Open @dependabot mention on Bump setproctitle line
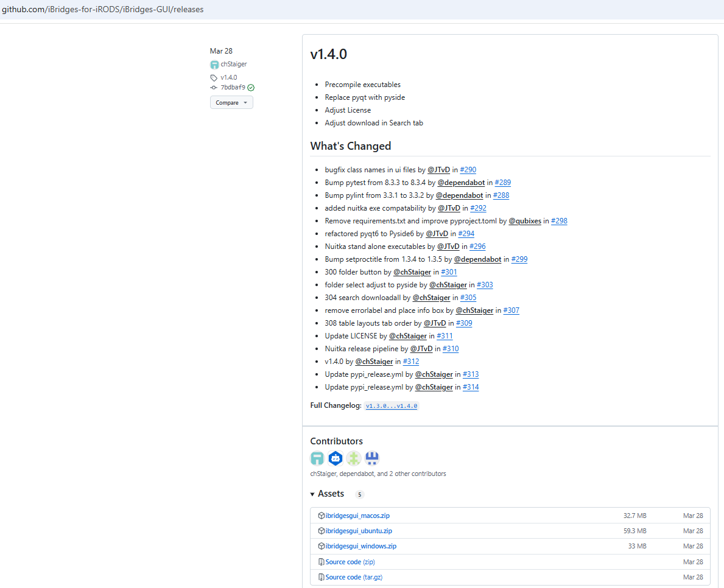The image size is (724, 588). [x=477, y=259]
